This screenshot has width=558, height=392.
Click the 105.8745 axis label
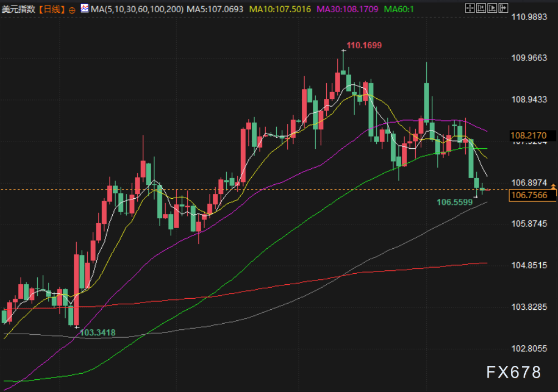tap(529, 224)
